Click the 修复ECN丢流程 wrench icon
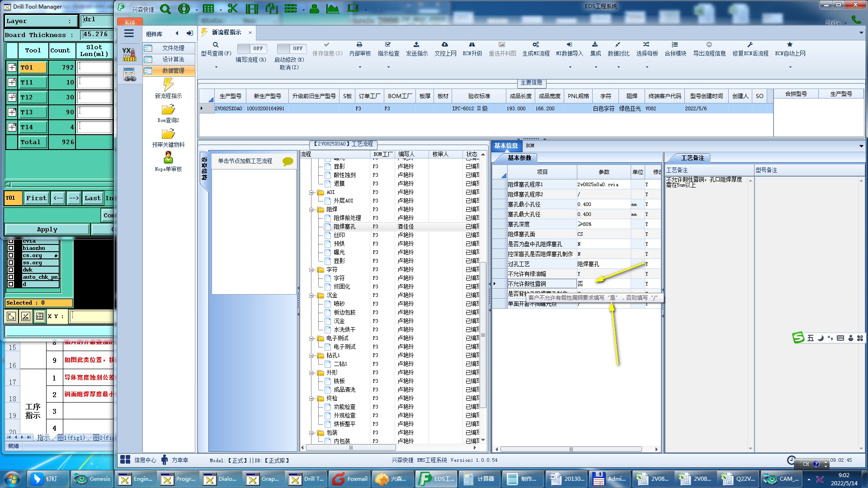This screenshot has height=488, width=868. (x=750, y=45)
